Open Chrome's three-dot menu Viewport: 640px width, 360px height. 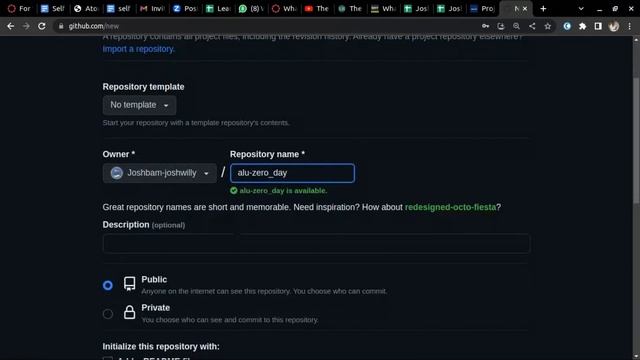point(629,26)
